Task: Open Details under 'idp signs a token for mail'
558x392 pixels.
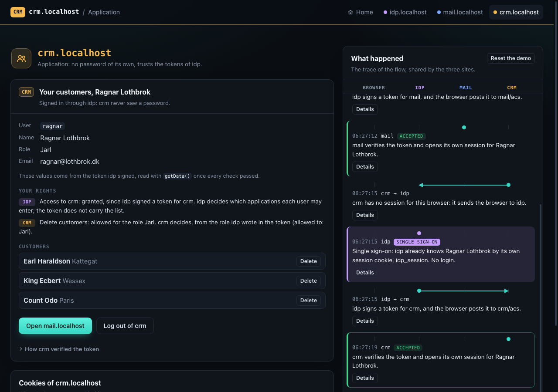Action: pos(365,109)
